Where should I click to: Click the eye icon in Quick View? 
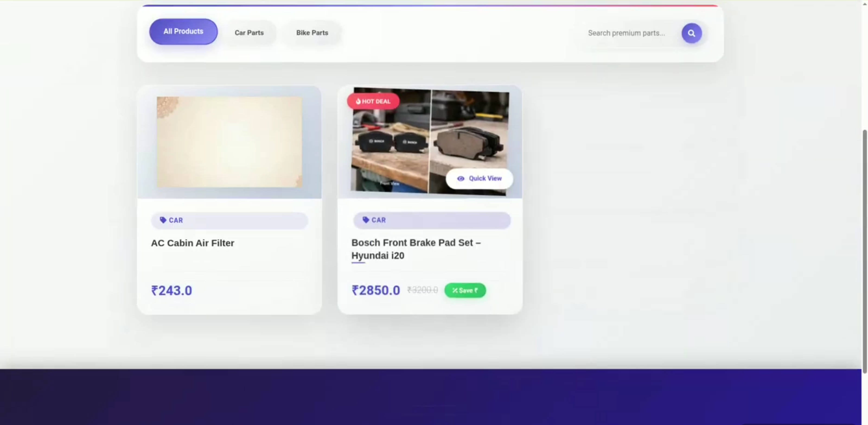click(461, 178)
